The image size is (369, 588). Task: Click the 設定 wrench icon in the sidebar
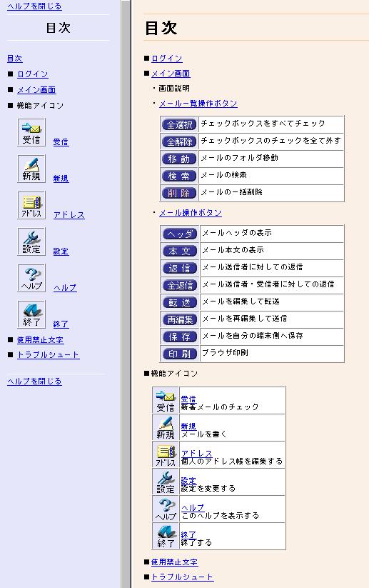pyautogui.click(x=31, y=241)
